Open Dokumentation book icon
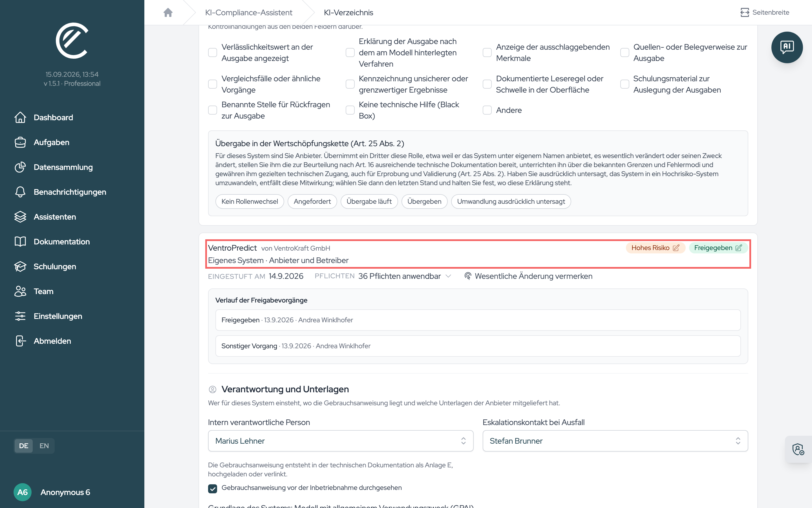 [x=20, y=242]
